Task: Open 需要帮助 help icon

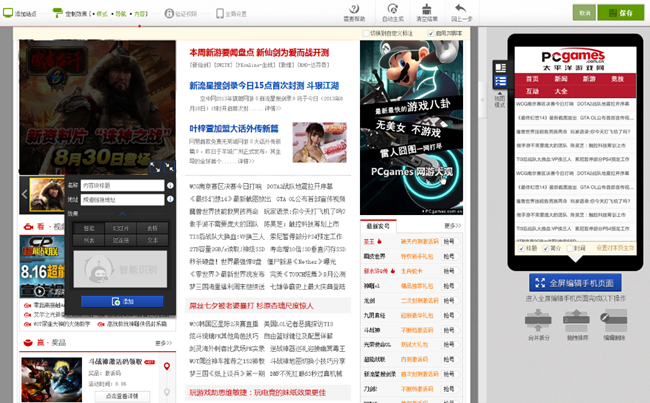Action: point(354,9)
